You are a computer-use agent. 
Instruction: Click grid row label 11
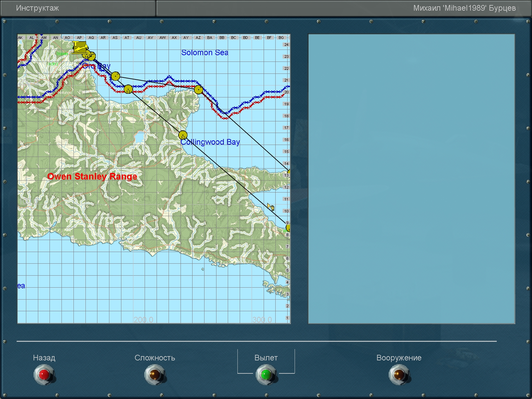pos(286,199)
